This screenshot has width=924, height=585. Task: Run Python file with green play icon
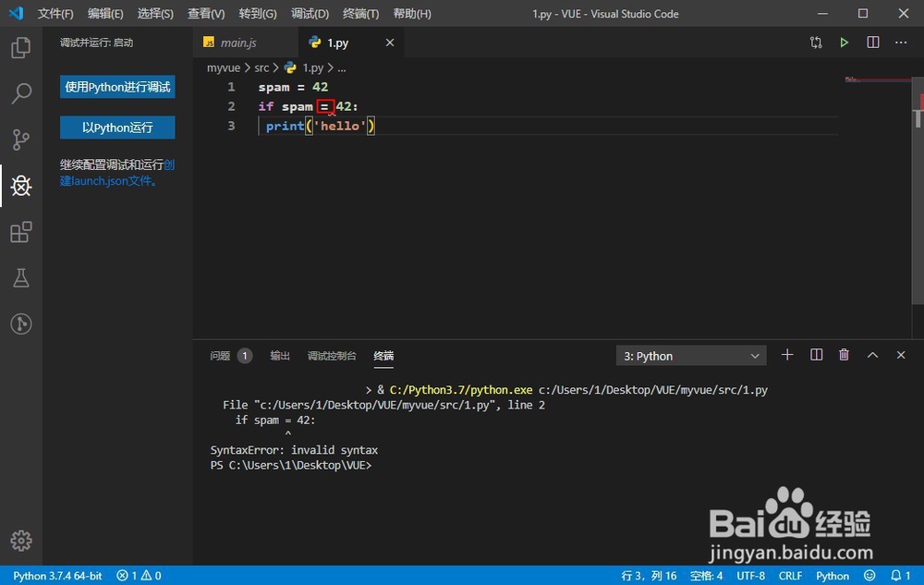844,43
